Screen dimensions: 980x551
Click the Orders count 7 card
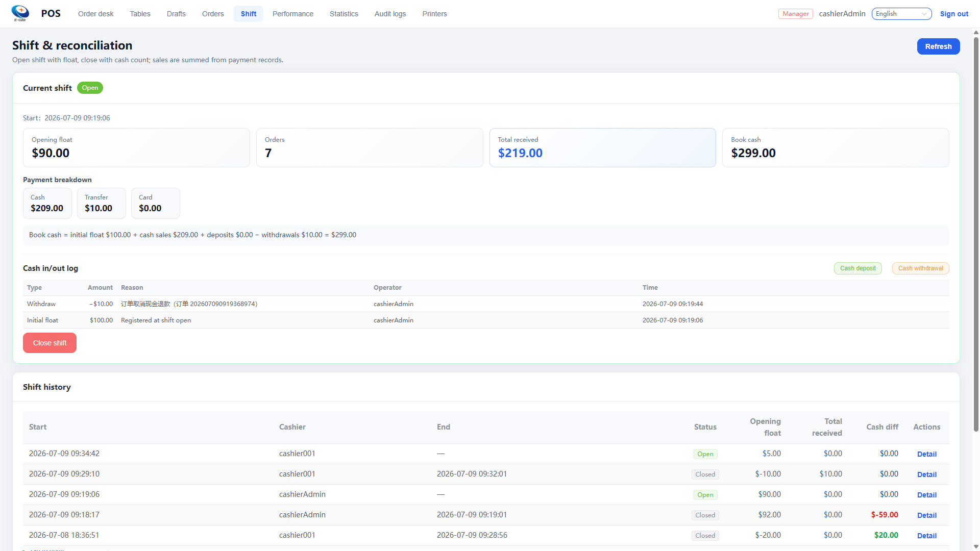(370, 147)
